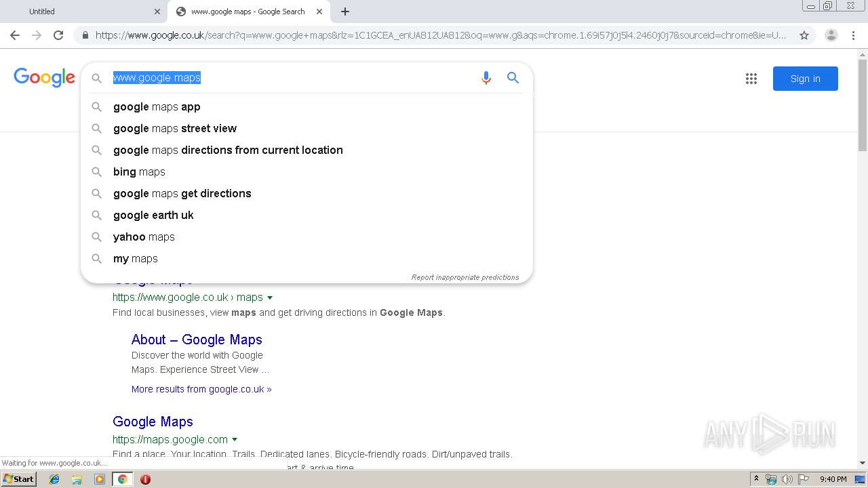Click the padlock site info icon
The width and height of the screenshot is (868, 488).
85,35
